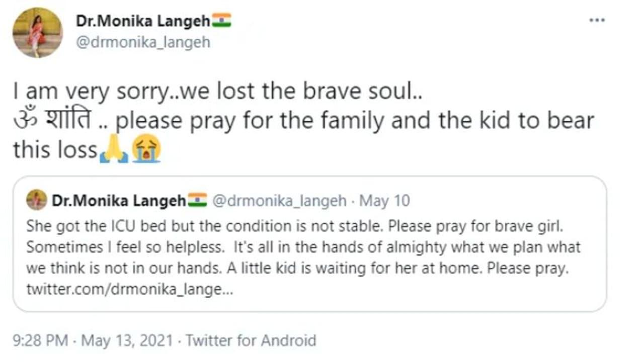
Task: Click the top @drmonika_langeh handle
Action: 143,42
